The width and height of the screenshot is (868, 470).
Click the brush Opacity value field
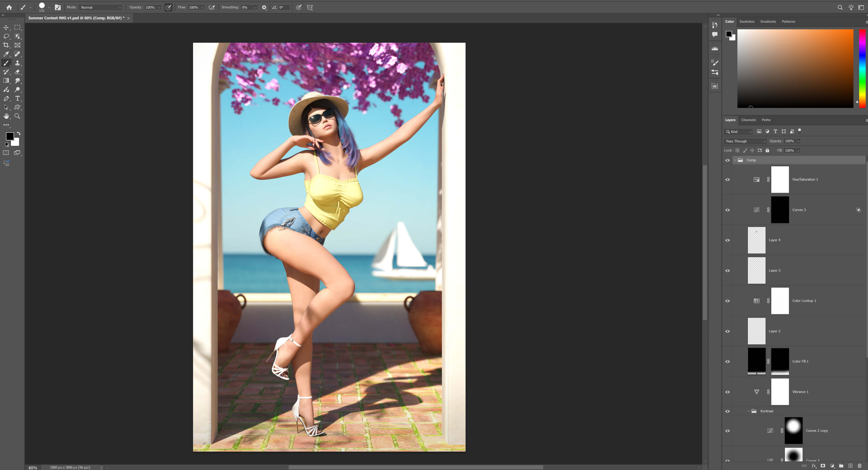click(150, 7)
